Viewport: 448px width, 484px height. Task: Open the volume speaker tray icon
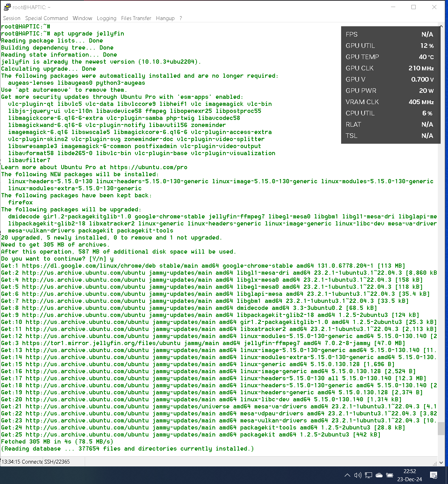pos(358,475)
